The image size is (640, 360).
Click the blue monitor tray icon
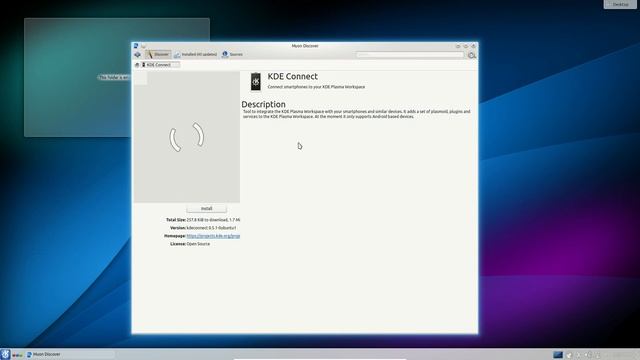click(558, 355)
